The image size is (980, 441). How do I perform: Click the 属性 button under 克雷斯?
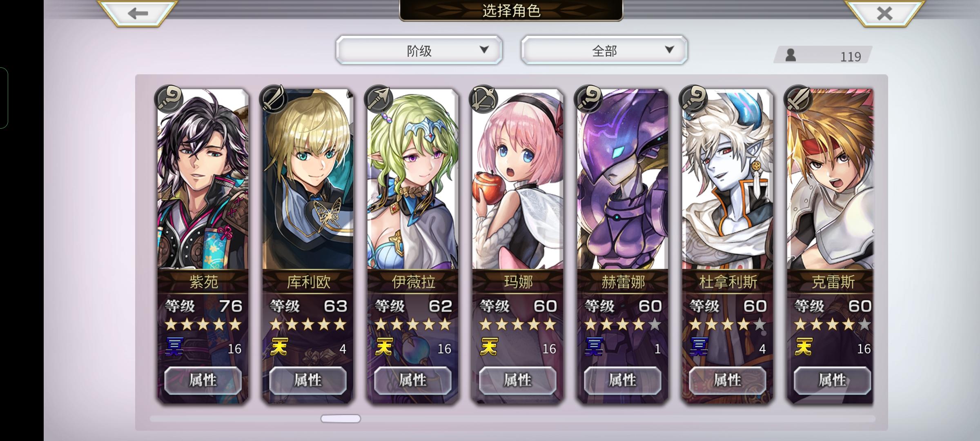point(832,380)
